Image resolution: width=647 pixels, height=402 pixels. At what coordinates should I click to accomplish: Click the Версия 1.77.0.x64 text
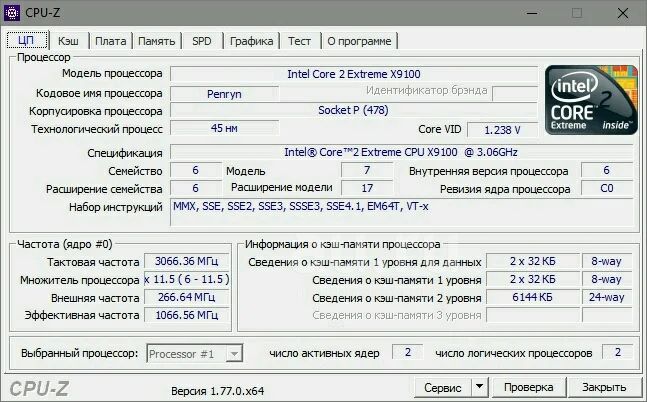click(217, 391)
